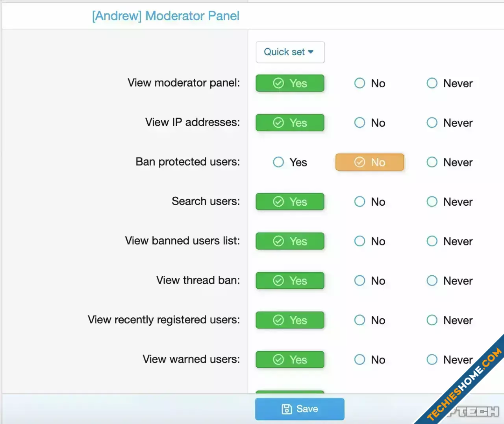The height and width of the screenshot is (424, 504).
Task: Click the checkmark icon for View IP addresses Yes
Action: tap(278, 123)
